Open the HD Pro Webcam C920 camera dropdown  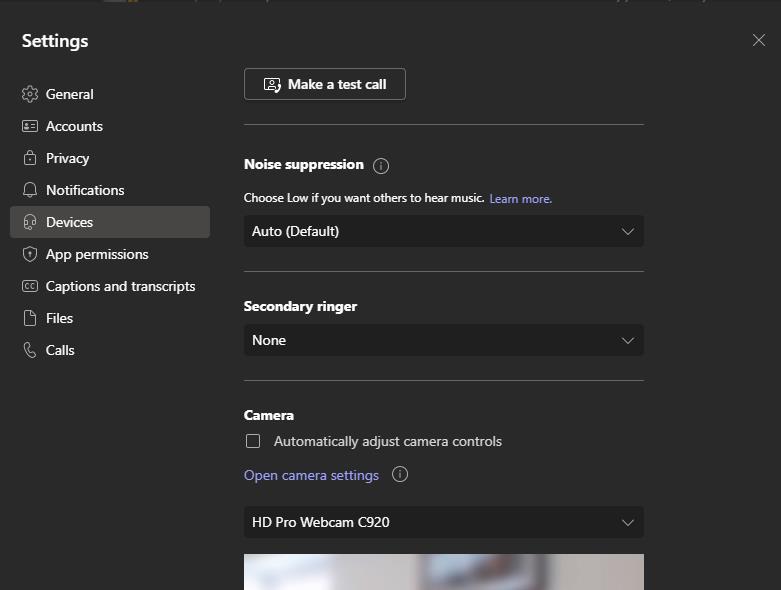[x=443, y=522]
